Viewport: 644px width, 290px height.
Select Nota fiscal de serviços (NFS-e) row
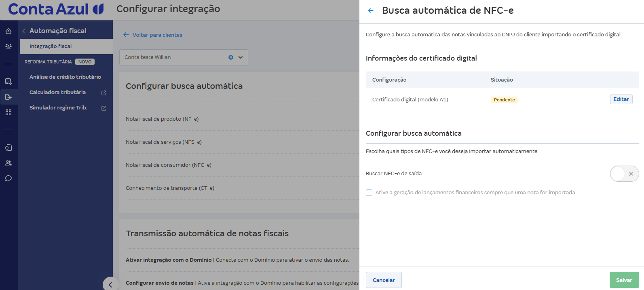pyautogui.click(x=243, y=142)
